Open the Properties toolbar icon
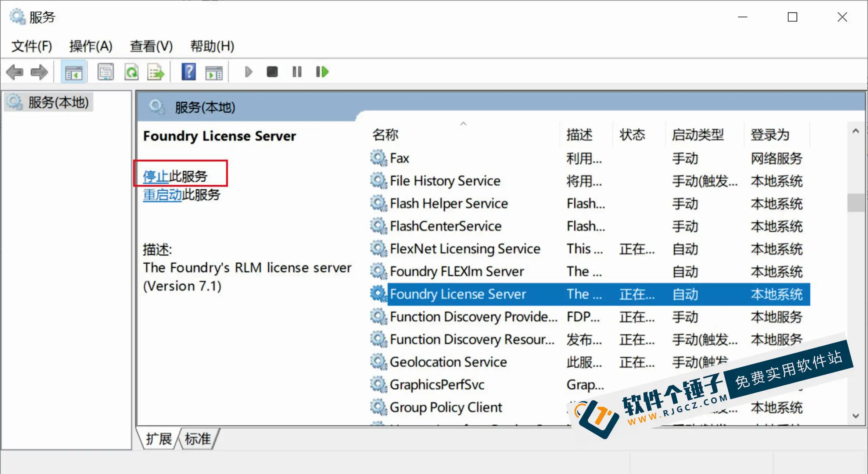The height and width of the screenshot is (474, 868). pos(105,72)
